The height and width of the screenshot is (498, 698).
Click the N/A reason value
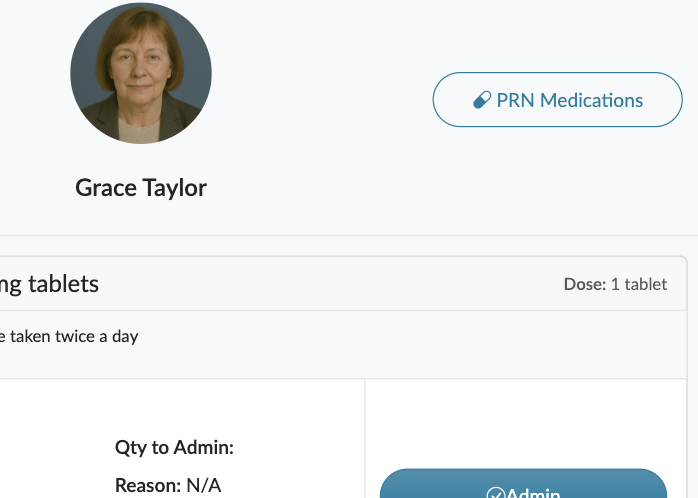pyautogui.click(x=203, y=486)
